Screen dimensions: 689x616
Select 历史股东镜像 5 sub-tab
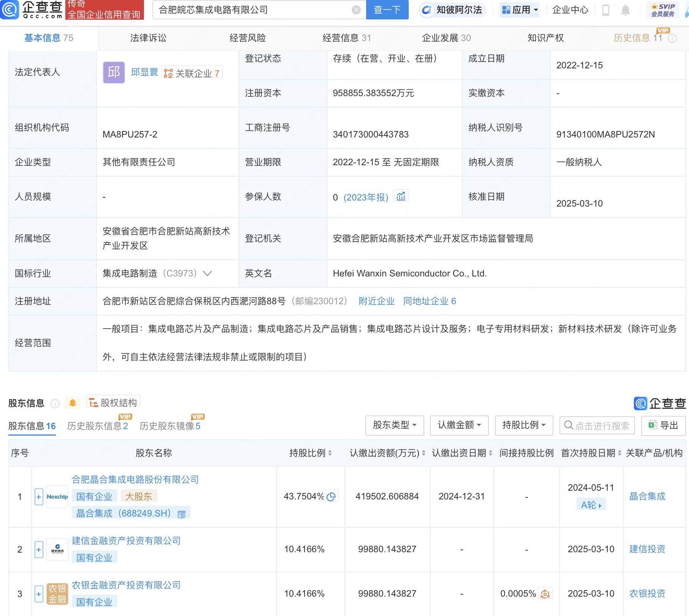pos(170,426)
